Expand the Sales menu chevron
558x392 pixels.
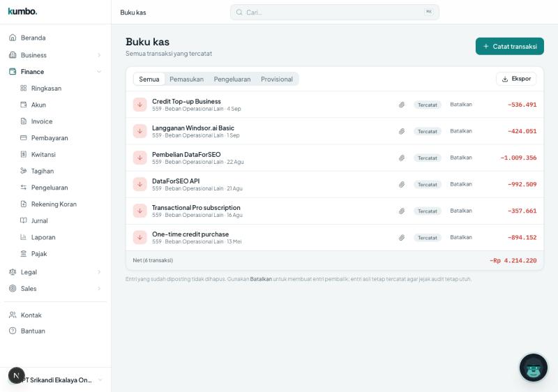(x=99, y=289)
